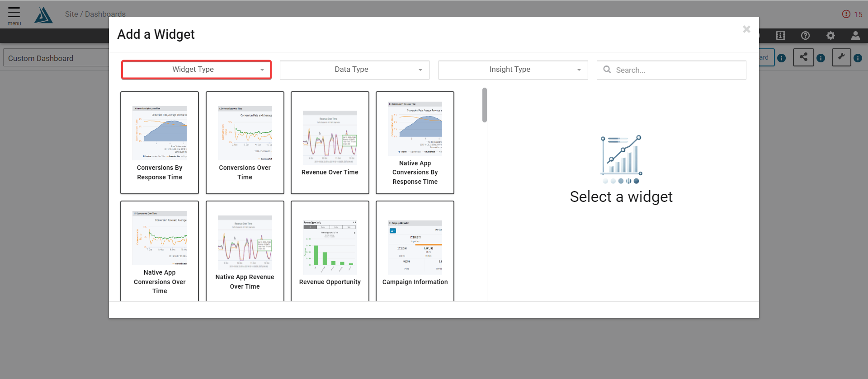Screen dimensions: 868x379
Task: Focus the widget Search field
Action: pos(671,70)
